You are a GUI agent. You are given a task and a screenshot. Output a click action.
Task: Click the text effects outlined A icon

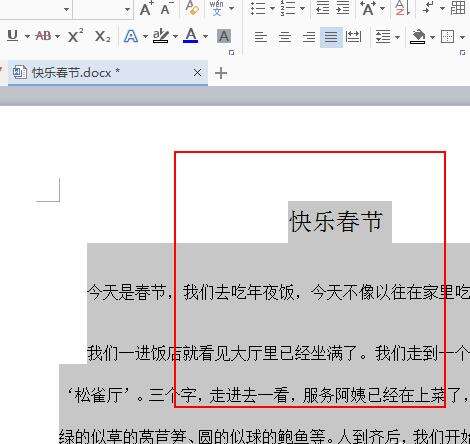click(131, 36)
